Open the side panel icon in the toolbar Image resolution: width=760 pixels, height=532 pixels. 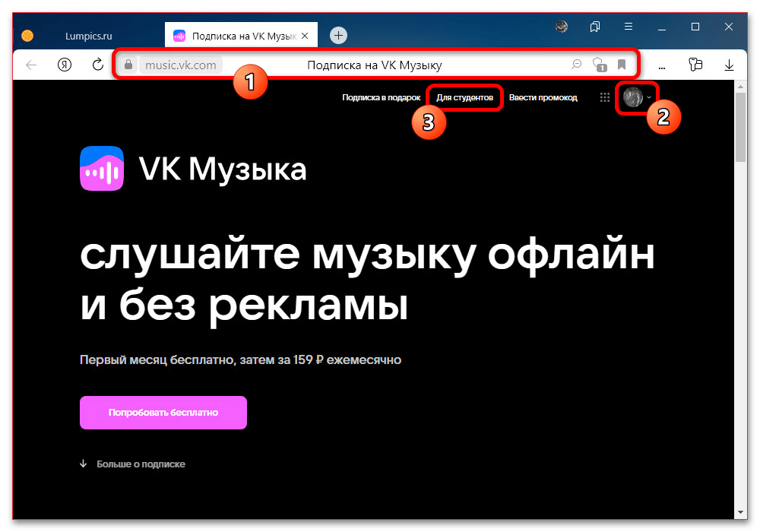(695, 65)
